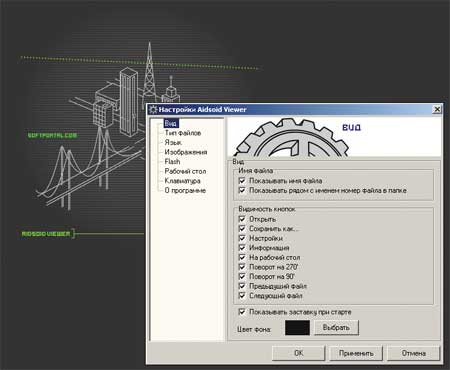Toggle the Следующий файл checkbox
450x370 pixels.
(x=242, y=296)
